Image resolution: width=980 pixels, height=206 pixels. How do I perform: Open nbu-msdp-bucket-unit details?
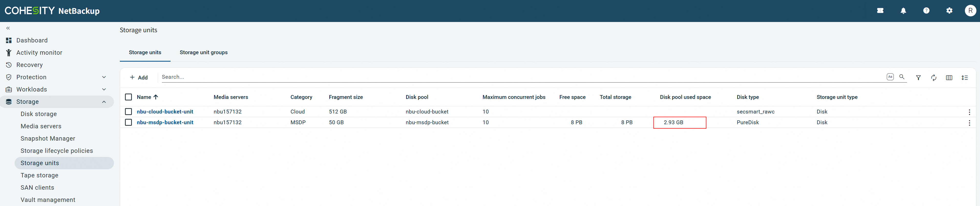click(x=165, y=122)
